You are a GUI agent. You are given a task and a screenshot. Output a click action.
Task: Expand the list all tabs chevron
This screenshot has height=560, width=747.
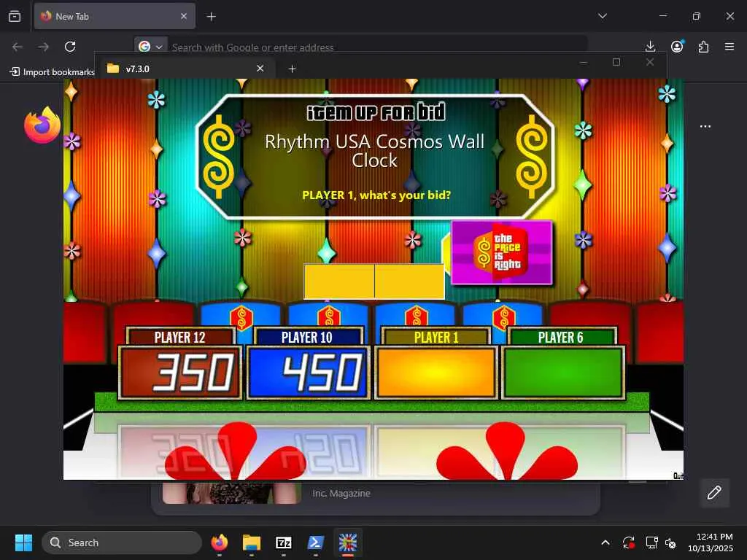coord(603,16)
